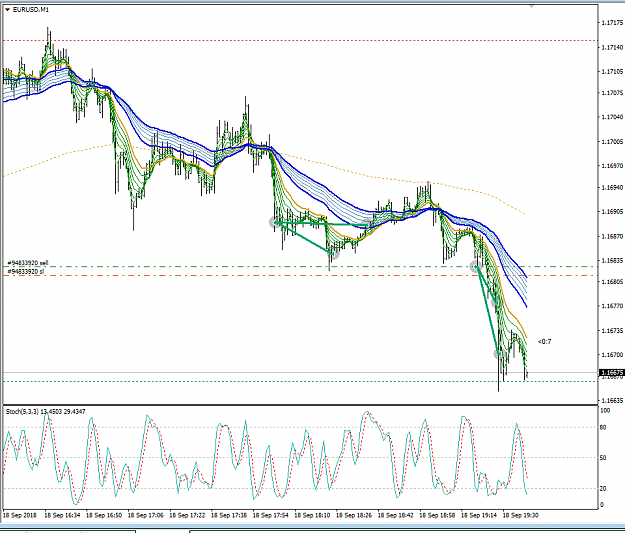Click the chart shift marker at top
This screenshot has width=625, height=533.
(x=531, y=6)
